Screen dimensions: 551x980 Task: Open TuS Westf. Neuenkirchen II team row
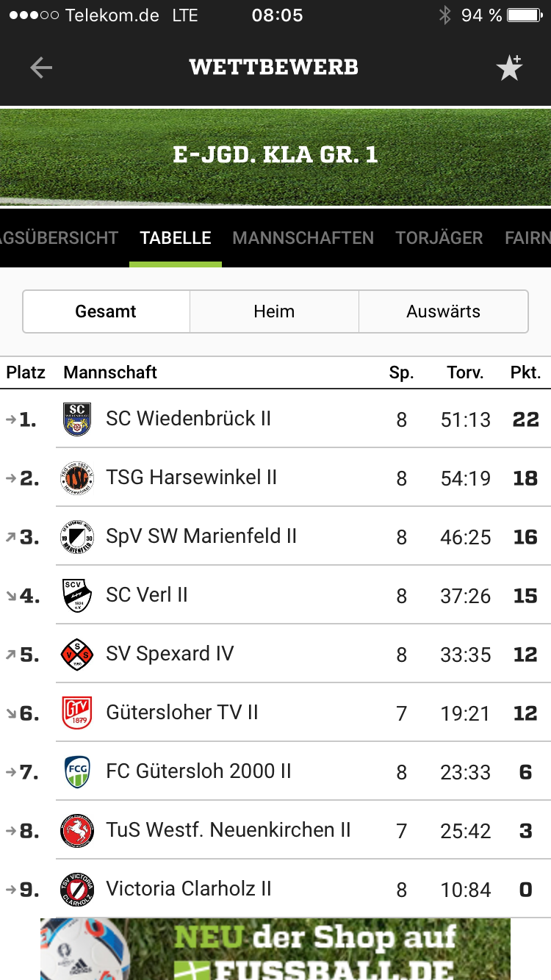(x=228, y=830)
